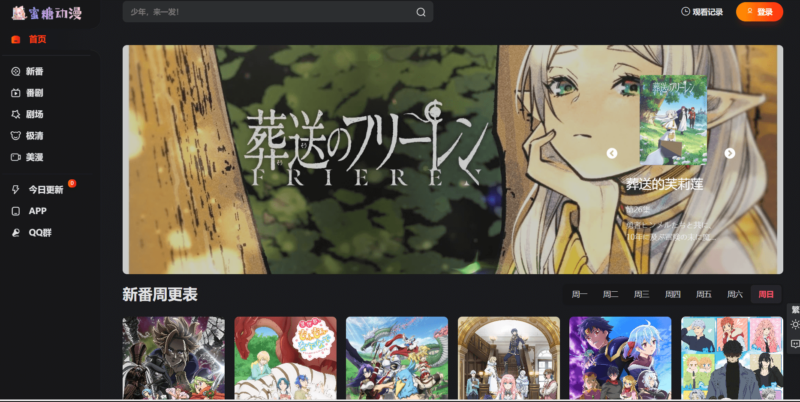Click the 首页 home icon in sidebar

click(16, 40)
